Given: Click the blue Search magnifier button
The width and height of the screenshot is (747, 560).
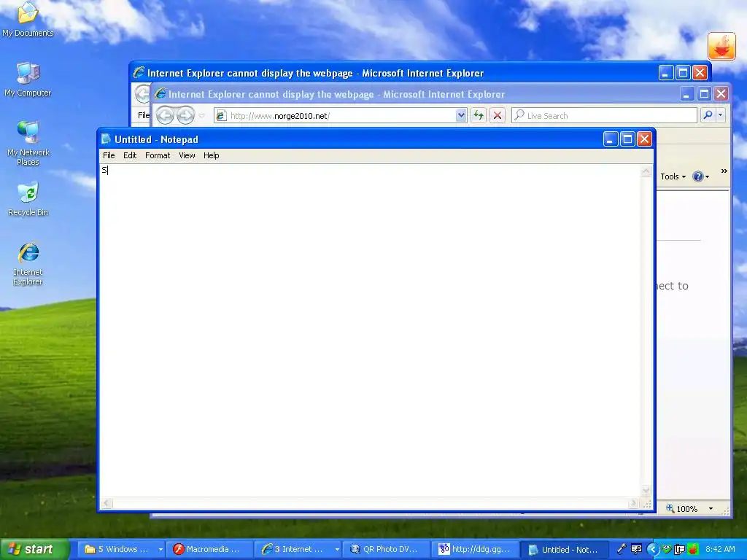Looking at the screenshot, I should 708,115.
